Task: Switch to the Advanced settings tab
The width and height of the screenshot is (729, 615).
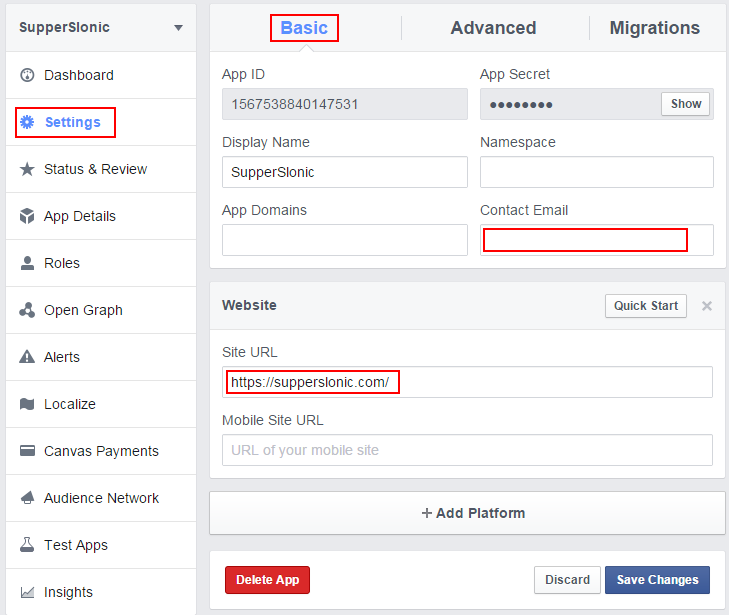Action: (x=493, y=28)
